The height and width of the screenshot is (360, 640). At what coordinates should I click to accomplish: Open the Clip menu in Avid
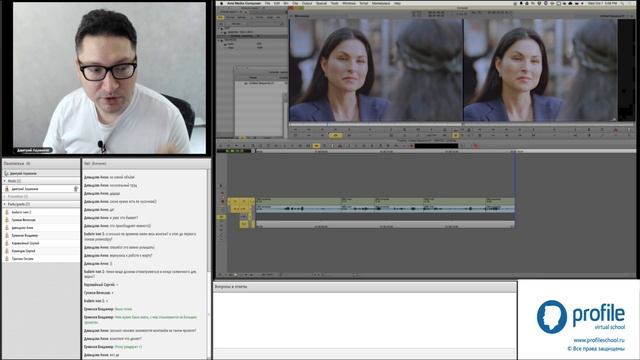coord(295,3)
